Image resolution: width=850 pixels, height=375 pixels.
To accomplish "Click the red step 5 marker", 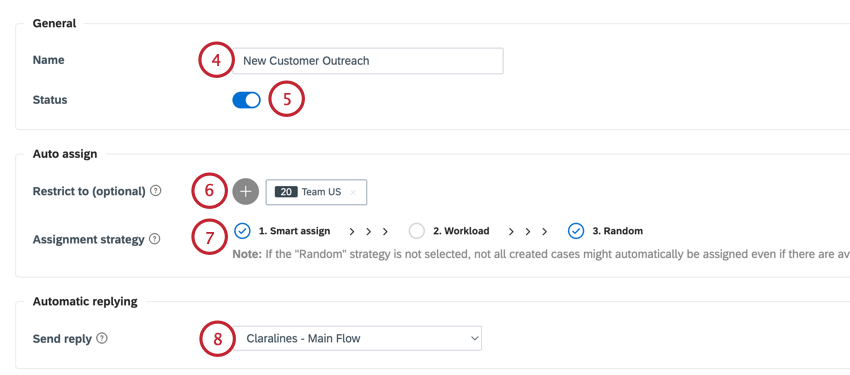I will pos(287,99).
